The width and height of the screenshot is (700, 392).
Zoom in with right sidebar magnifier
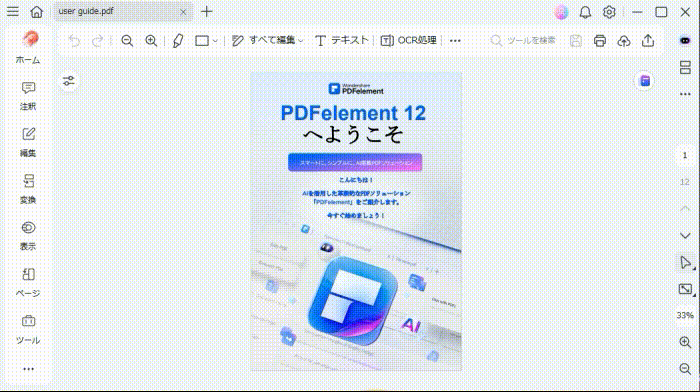pos(685,342)
